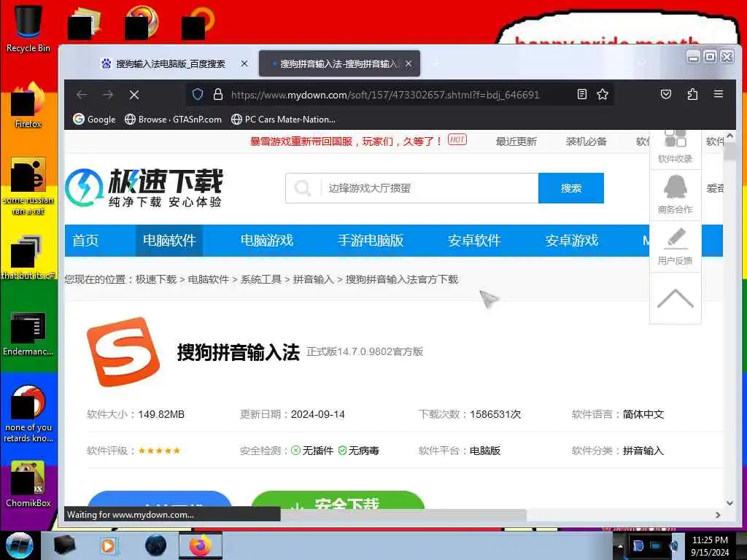Click the browser forward arrow
This screenshot has width=747, height=560.
[x=108, y=95]
